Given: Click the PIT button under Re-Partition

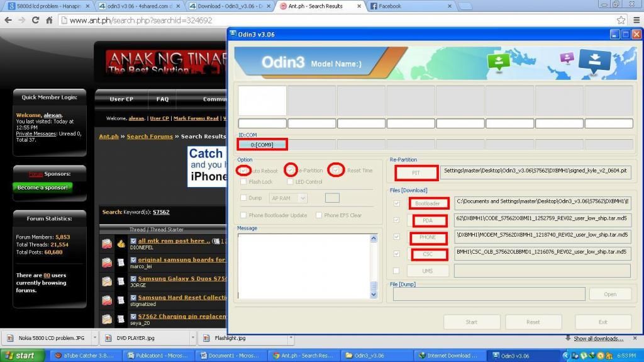Looking at the screenshot, I should (416, 173).
